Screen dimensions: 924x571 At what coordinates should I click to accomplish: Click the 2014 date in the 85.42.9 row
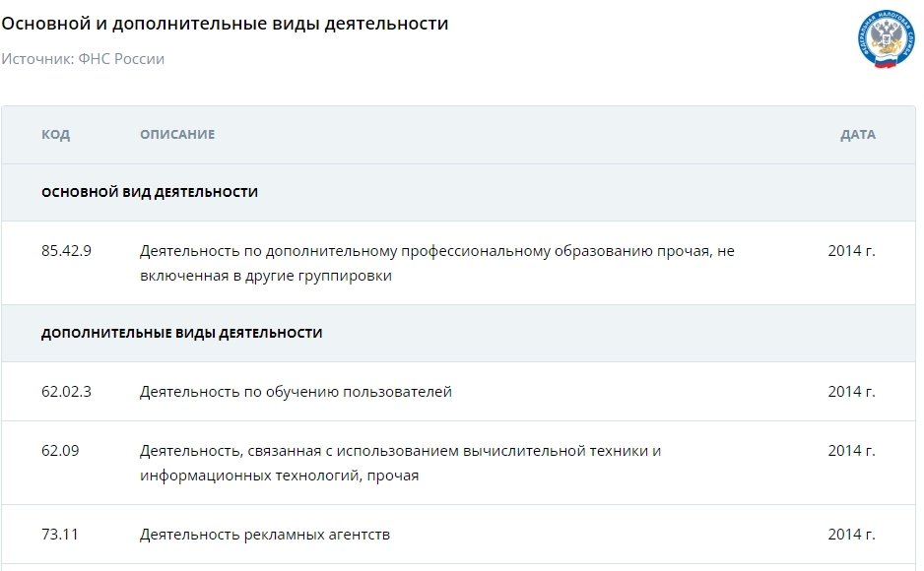tap(851, 251)
